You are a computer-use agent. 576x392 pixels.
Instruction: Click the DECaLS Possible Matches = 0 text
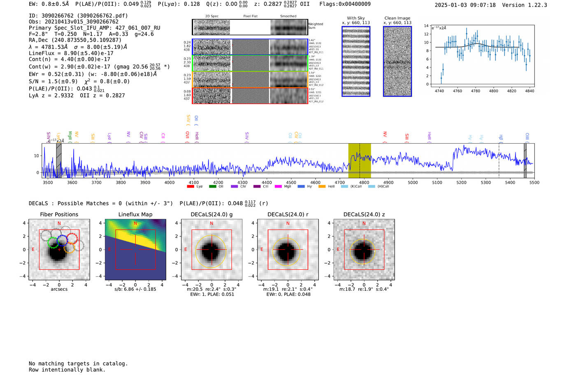click(101, 204)
